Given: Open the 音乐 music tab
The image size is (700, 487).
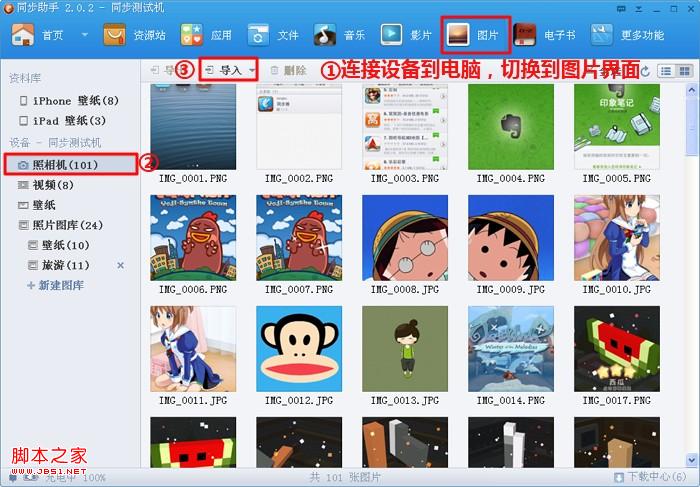Looking at the screenshot, I should coord(339,35).
